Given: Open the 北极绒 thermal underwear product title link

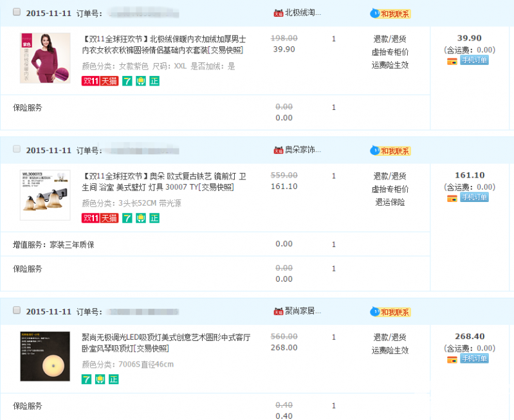Looking at the screenshot, I should (163, 44).
